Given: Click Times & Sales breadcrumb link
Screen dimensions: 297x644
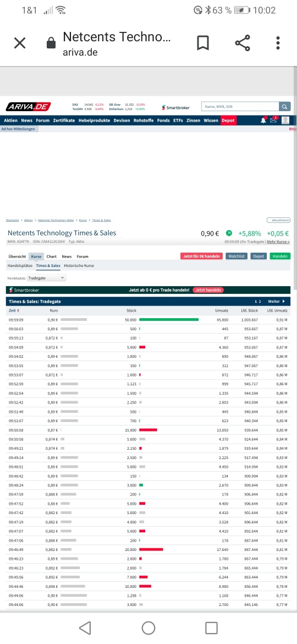Looking at the screenshot, I should [x=101, y=220].
